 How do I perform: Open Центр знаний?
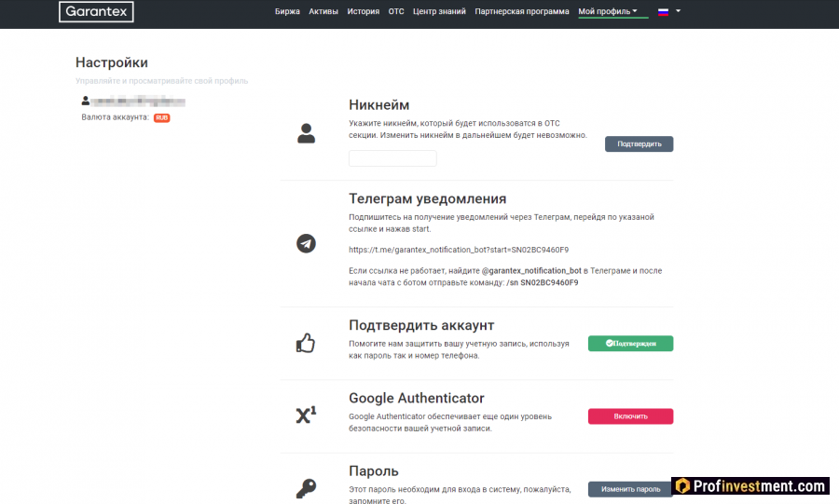(x=439, y=11)
